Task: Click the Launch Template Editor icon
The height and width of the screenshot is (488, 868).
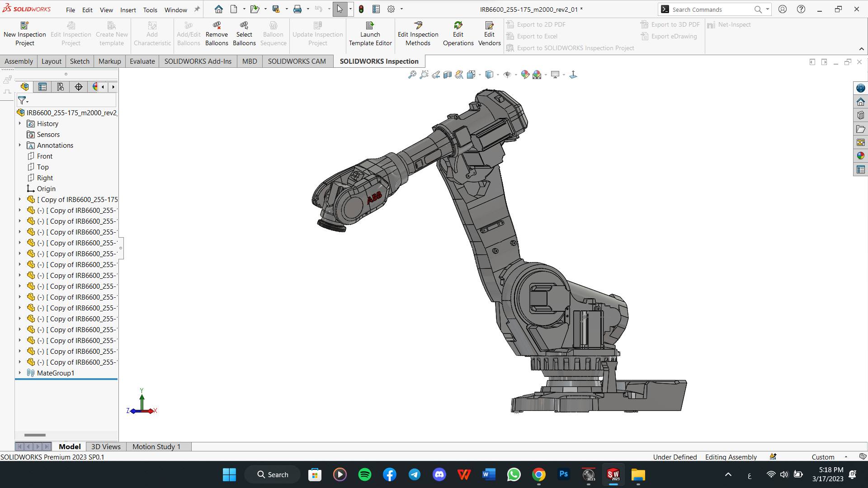Action: [370, 25]
